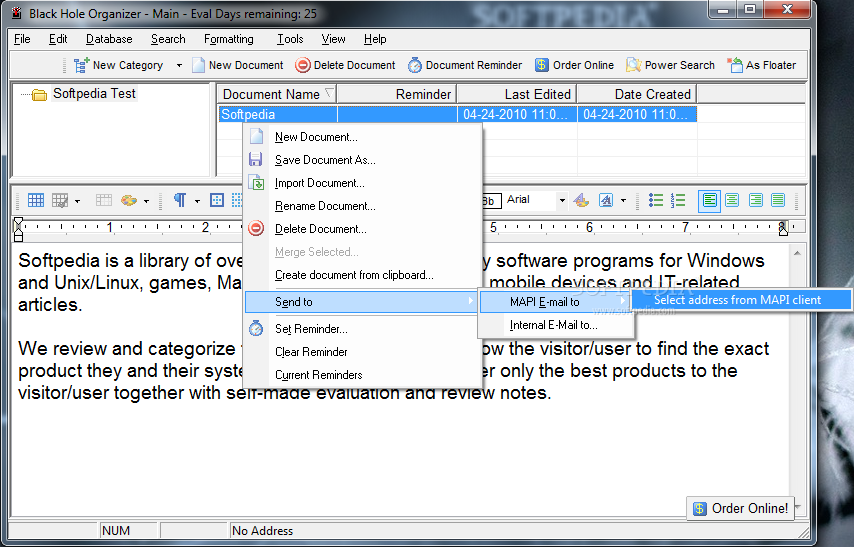Choose Save Document As... in context menu
The height and width of the screenshot is (547, 854).
point(362,160)
